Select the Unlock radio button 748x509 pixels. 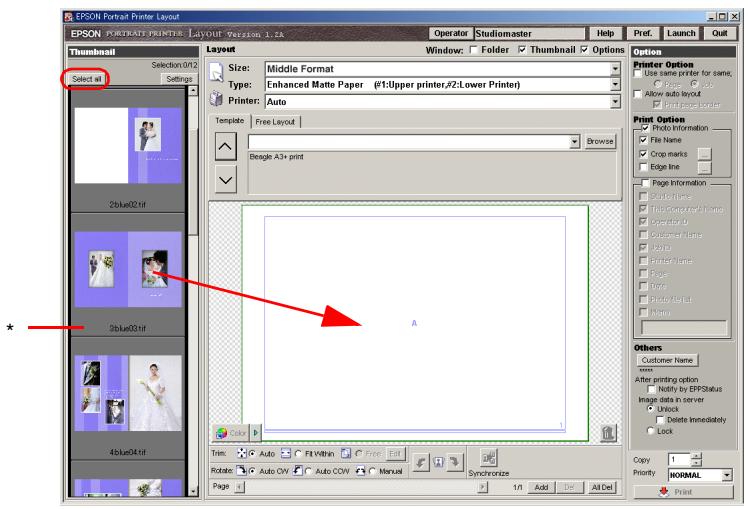click(x=650, y=409)
